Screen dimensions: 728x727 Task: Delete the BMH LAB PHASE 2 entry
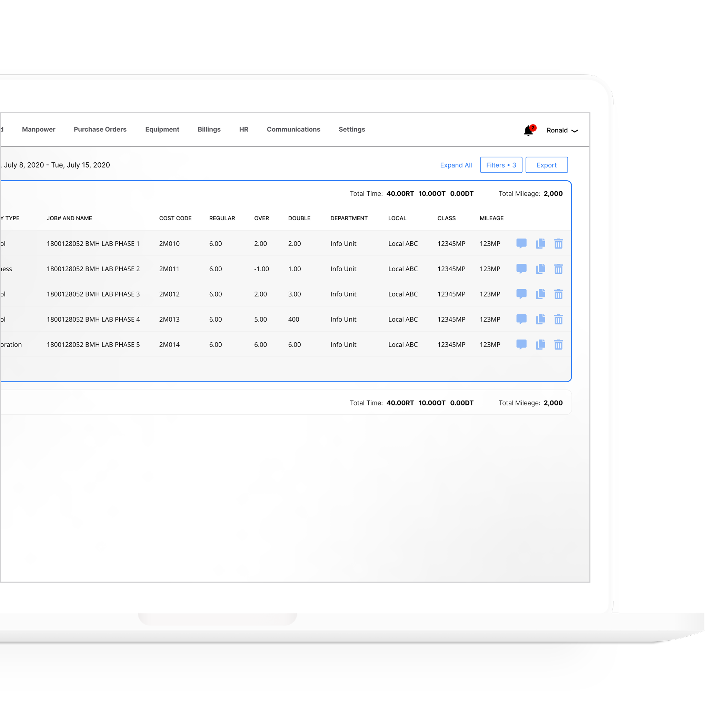[558, 269]
